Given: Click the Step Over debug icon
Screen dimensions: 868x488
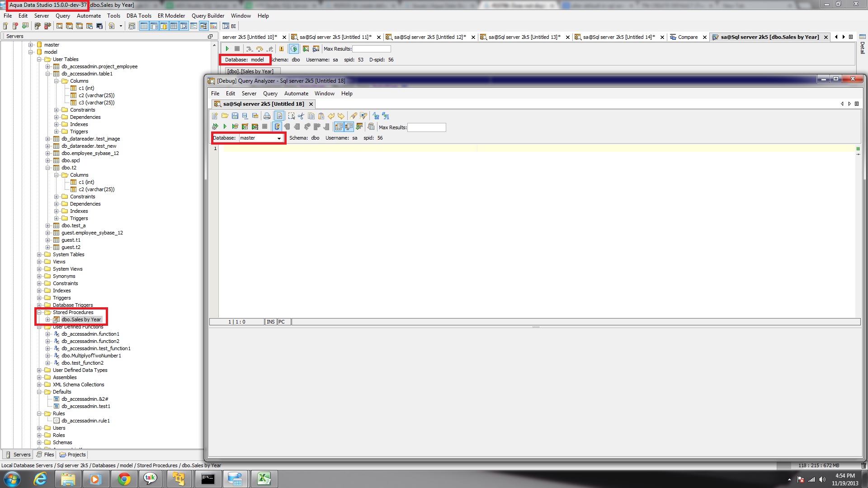Looking at the screenshot, I should (x=259, y=49).
